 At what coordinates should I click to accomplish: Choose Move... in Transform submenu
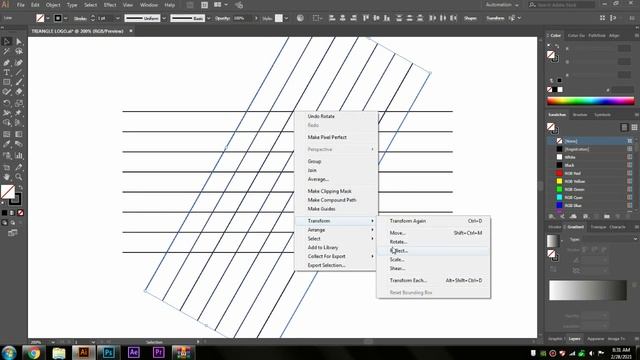pos(433,233)
